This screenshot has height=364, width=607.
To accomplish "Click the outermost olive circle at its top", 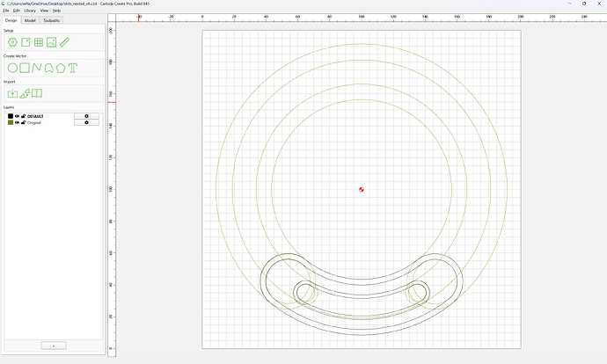I will point(362,44).
